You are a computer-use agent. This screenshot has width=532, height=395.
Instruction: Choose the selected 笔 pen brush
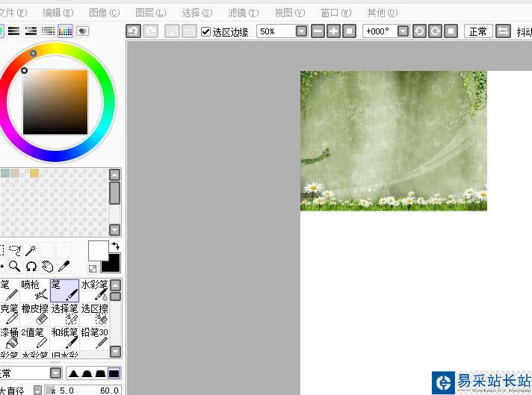pyautogui.click(x=64, y=290)
